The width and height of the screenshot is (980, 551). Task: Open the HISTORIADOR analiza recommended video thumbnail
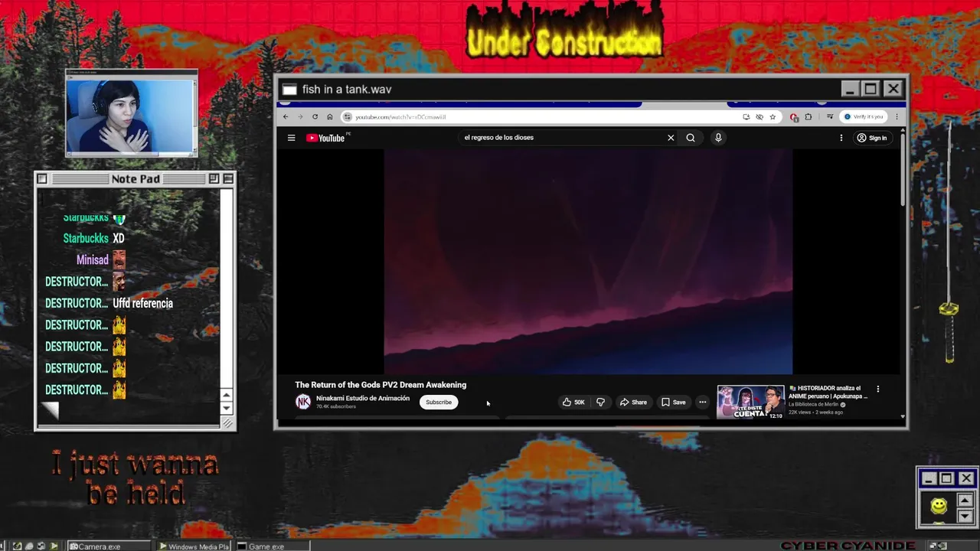coord(750,403)
